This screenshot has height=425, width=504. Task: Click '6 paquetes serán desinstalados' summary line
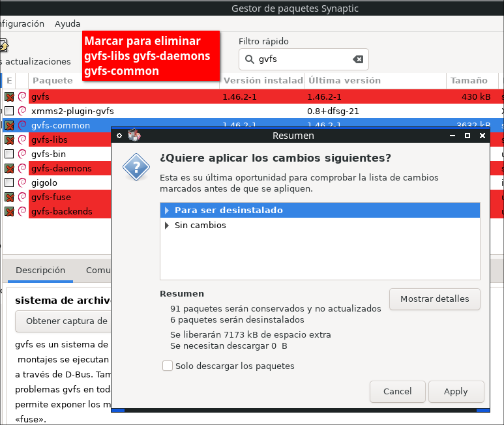click(x=237, y=320)
